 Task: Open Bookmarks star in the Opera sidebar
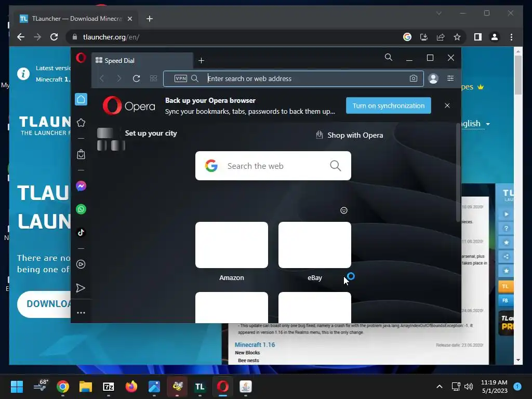81,123
